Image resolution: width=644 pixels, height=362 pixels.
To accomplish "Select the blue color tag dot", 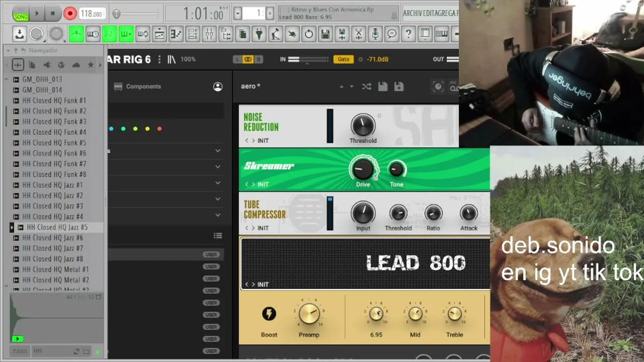I will click(111, 129).
